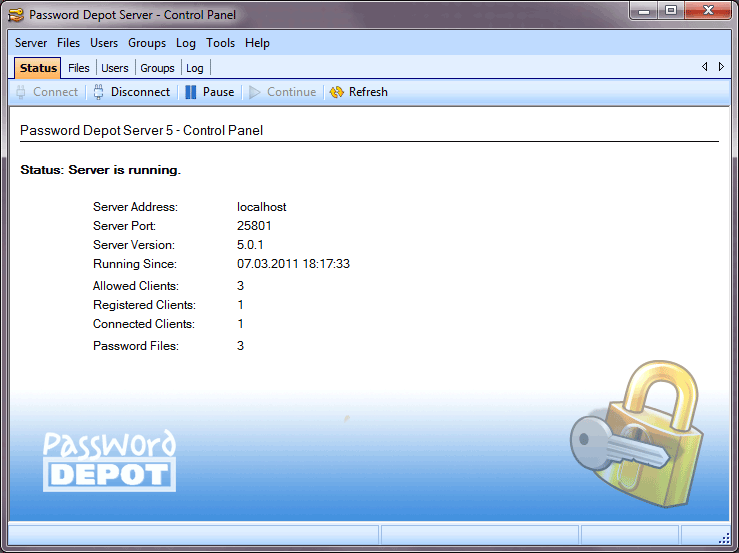Click the Refresh button label
739x553 pixels.
[368, 92]
